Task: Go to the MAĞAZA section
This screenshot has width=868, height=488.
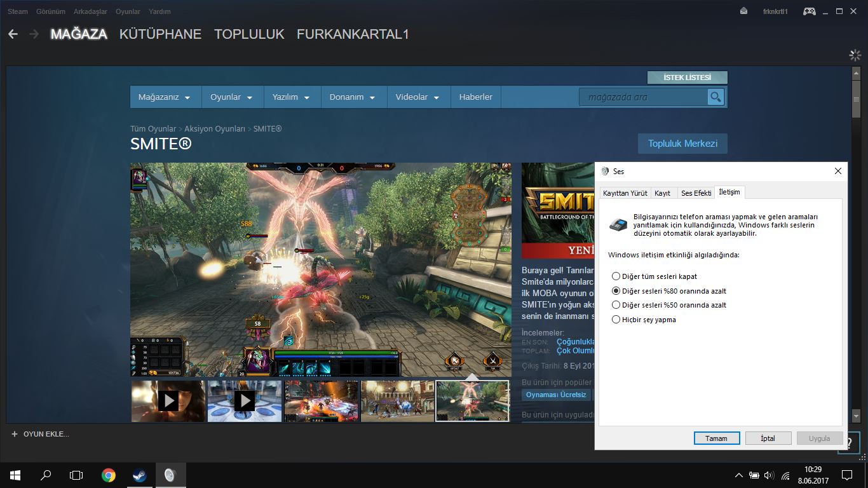Action: pyautogui.click(x=79, y=34)
